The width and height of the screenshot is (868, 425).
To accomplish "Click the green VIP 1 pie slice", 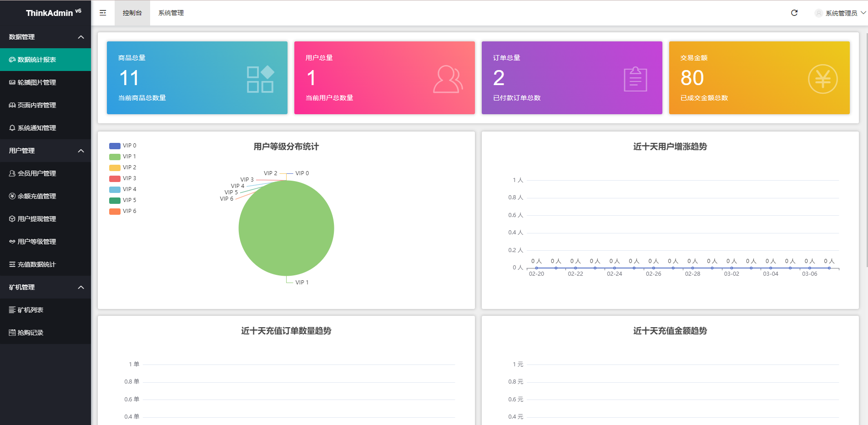I will 286,232.
